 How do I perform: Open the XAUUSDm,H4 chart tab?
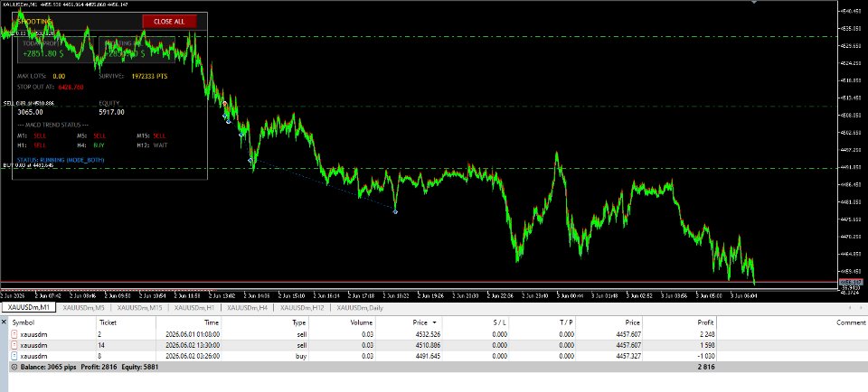tap(248, 308)
